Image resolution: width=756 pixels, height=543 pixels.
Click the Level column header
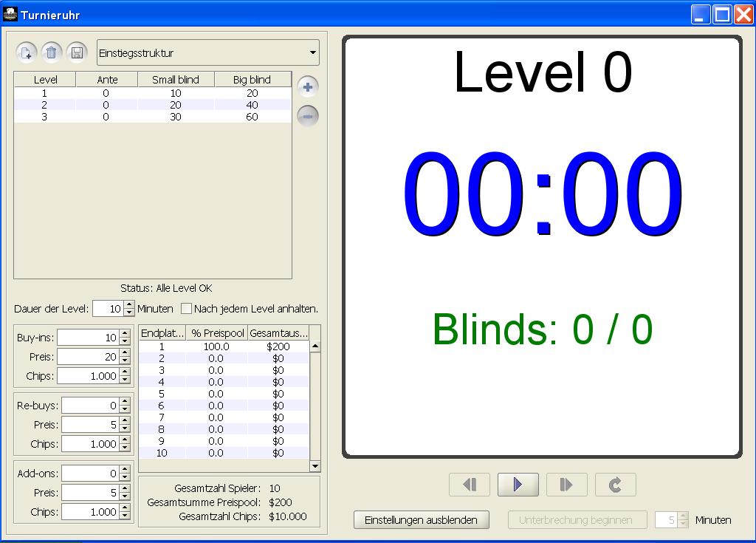pyautogui.click(x=45, y=80)
